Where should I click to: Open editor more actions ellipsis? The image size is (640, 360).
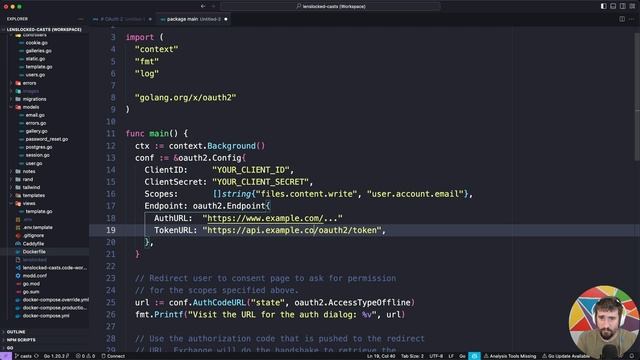click(631, 19)
